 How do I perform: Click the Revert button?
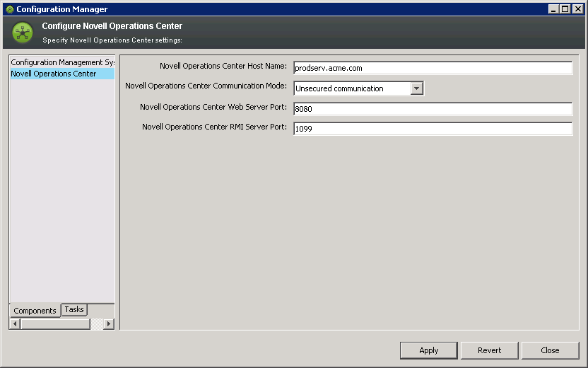click(489, 350)
